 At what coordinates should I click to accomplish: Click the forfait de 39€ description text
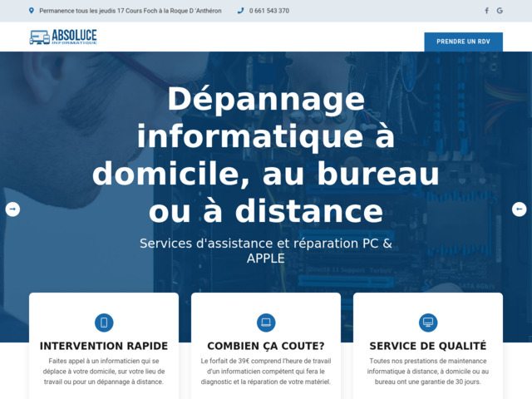(x=266, y=372)
